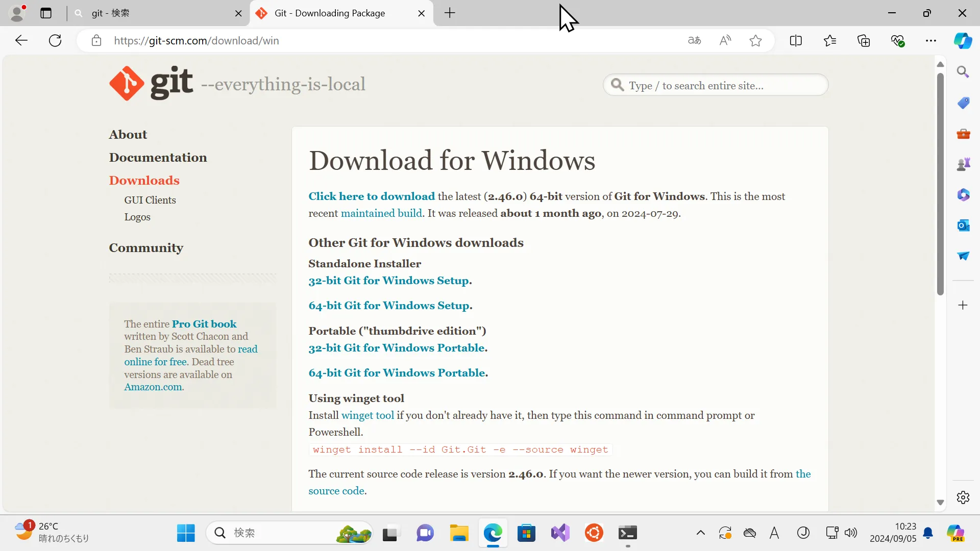Open the Ubuntu app on the taskbar
This screenshot has height=551, width=980.
(x=594, y=533)
